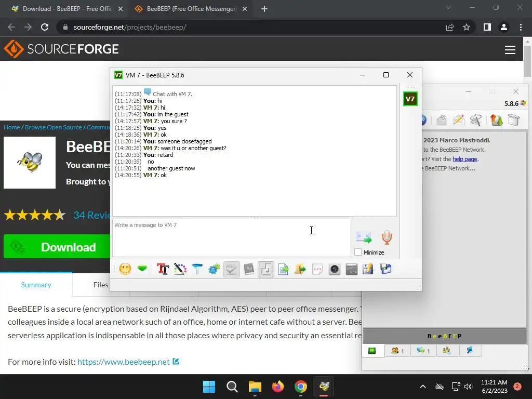
Task: Click the double floppy save chat icon
Action: pyautogui.click(x=386, y=270)
